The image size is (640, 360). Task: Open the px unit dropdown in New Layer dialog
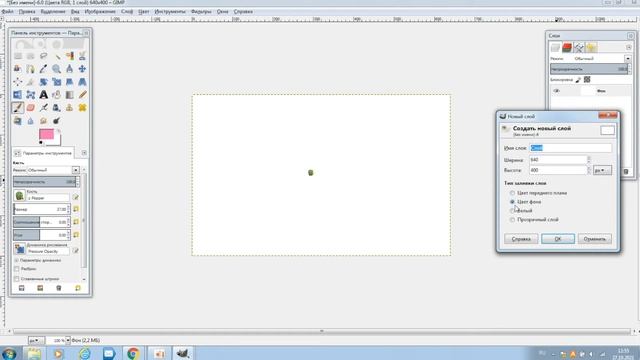[602, 170]
